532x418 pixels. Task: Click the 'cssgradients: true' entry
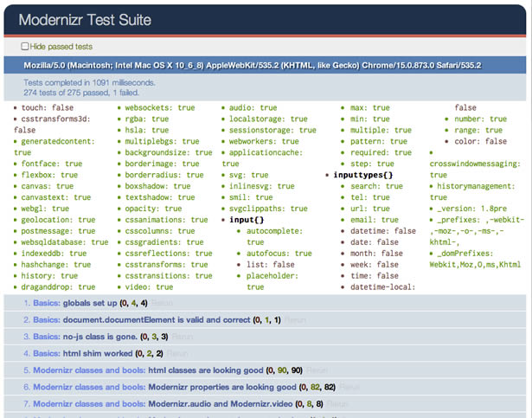[x=164, y=242]
